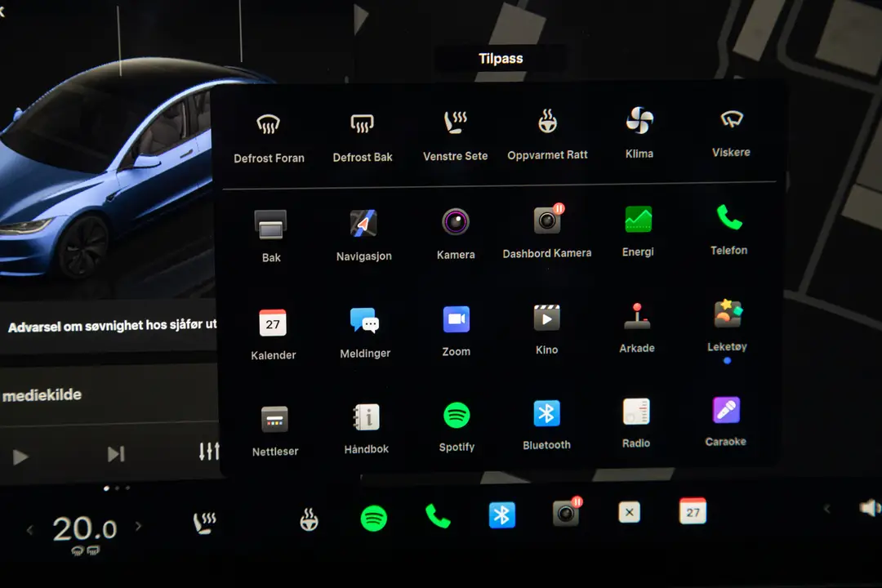Screen dimensions: 882x588
Task: Open Kalender from the bottom taskbar
Action: point(692,512)
